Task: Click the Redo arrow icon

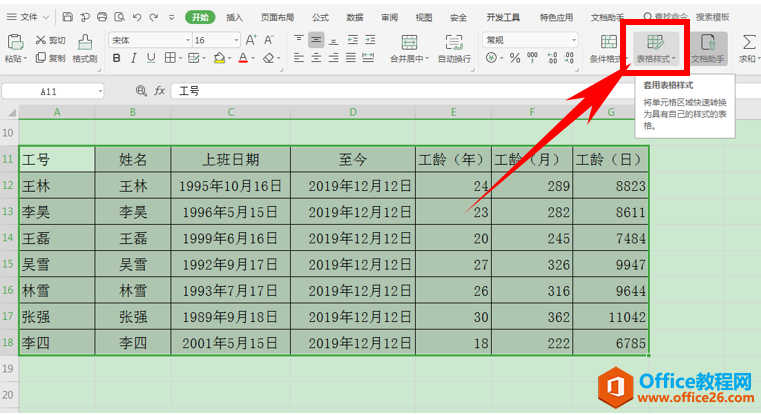Action: 154,17
